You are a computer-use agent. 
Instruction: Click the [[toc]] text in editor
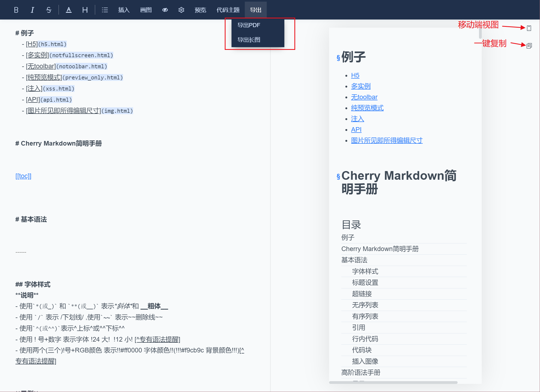[23, 176]
